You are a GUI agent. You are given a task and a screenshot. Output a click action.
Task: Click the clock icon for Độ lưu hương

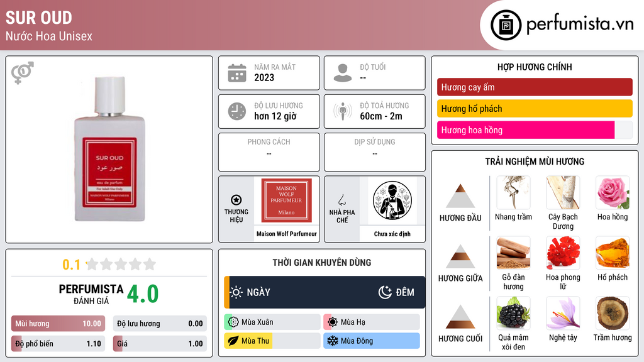coord(237,111)
